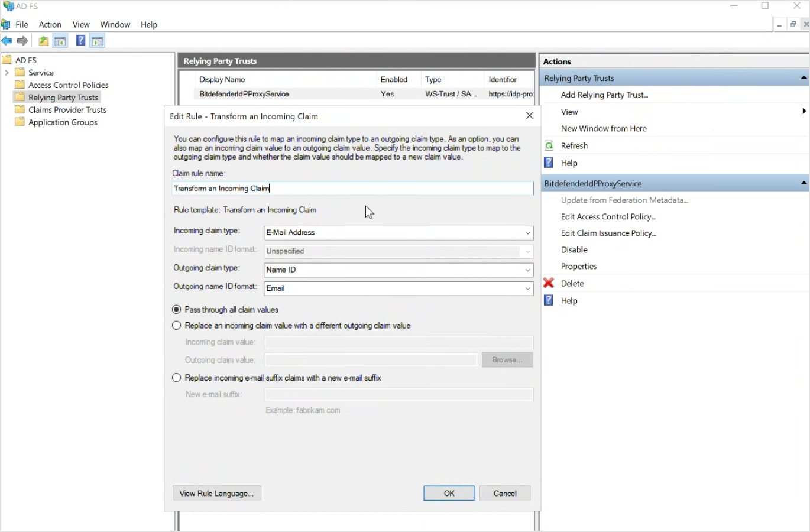Click the View Rule Language button

pyautogui.click(x=216, y=493)
